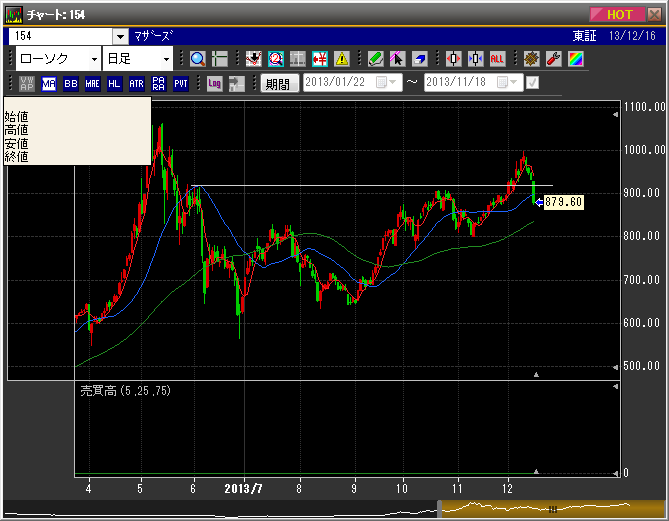Viewport: 669px width, 521px height.
Task: Toggle the BB Bollinger Bands indicator
Action: tap(70, 84)
